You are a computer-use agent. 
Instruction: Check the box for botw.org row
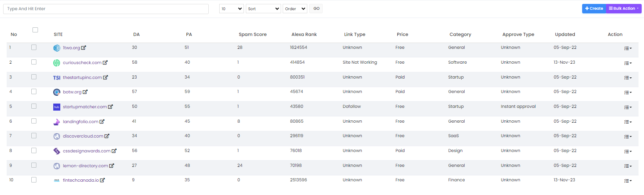[34, 91]
